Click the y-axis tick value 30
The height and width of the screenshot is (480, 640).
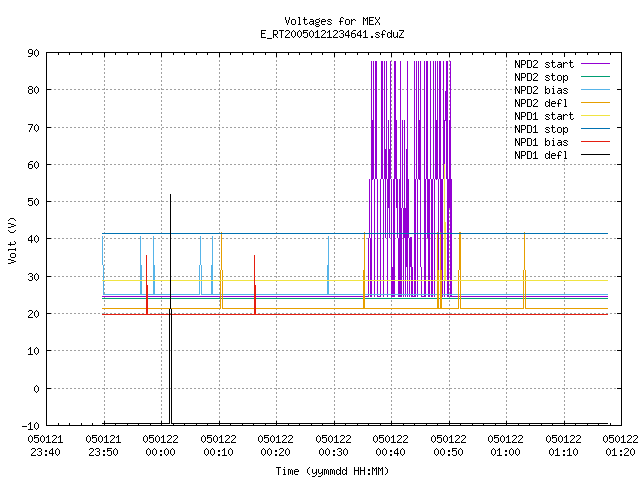[x=33, y=277]
